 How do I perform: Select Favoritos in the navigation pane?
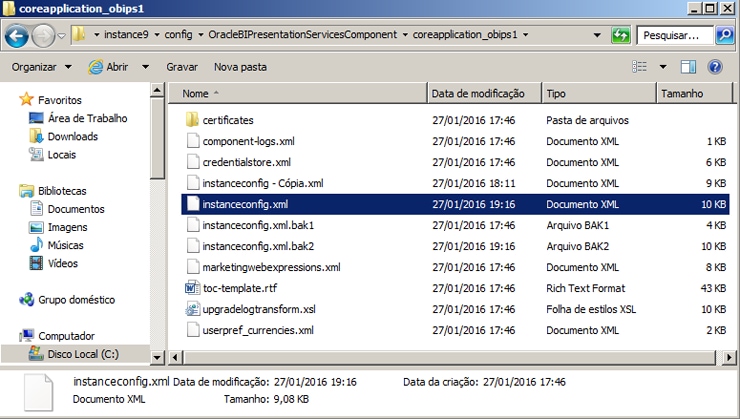pyautogui.click(x=60, y=100)
